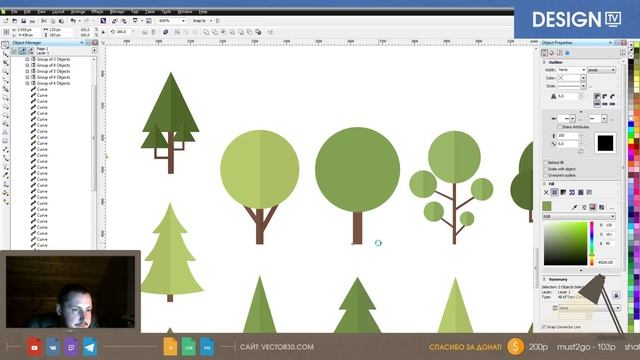Open the Edit menu

point(27,12)
